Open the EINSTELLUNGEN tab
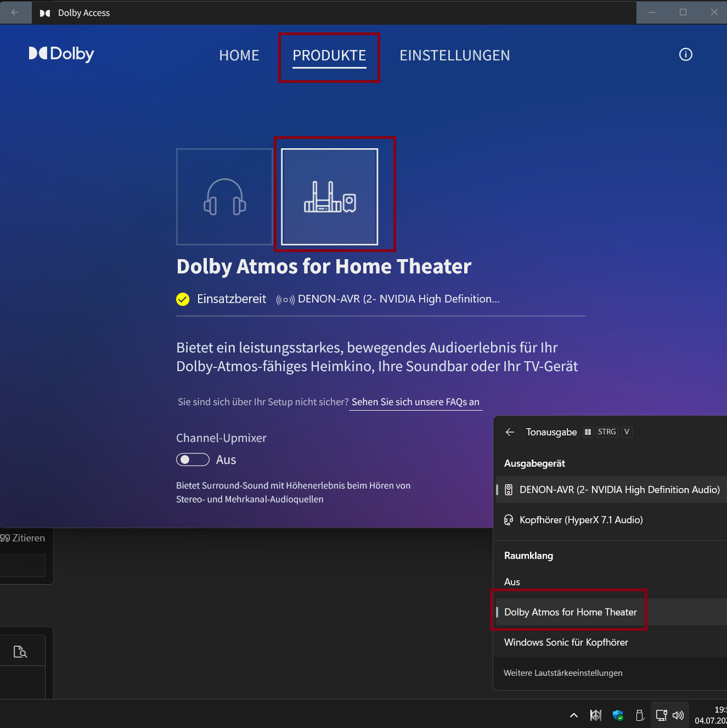Image resolution: width=727 pixels, height=728 pixels. click(x=455, y=55)
